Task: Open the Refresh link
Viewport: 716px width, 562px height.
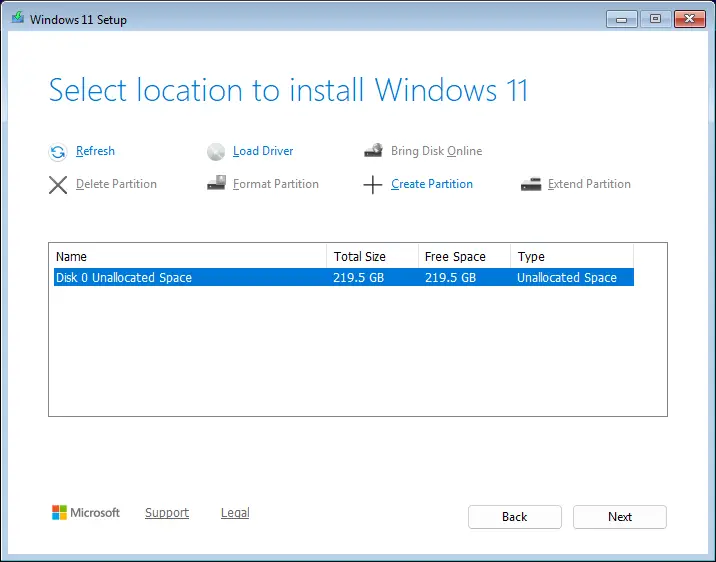Action: point(95,151)
